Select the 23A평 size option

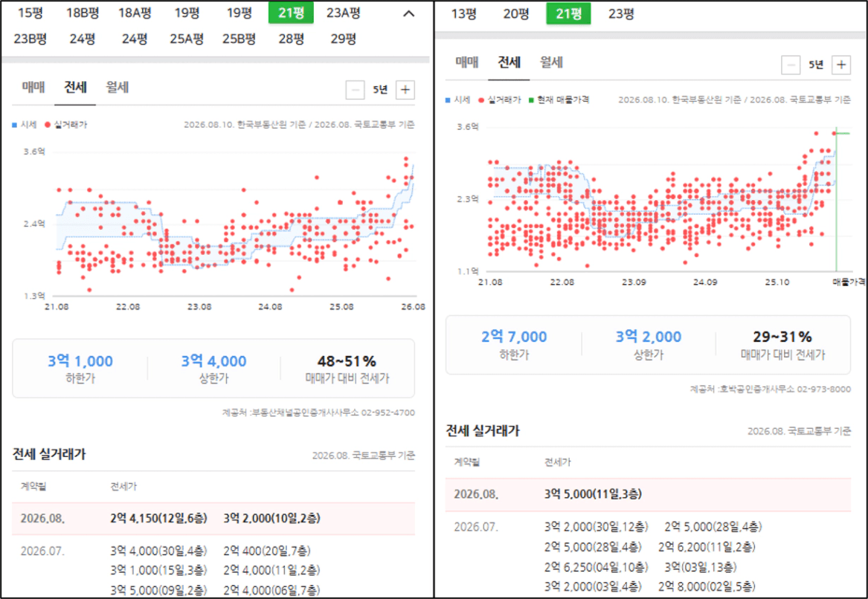(343, 13)
